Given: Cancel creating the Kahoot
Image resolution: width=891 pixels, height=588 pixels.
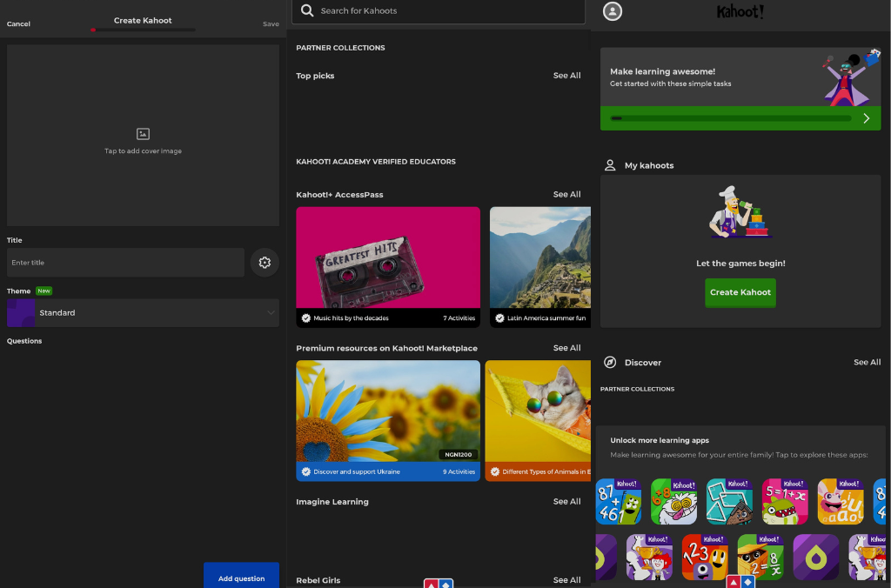Looking at the screenshot, I should (x=18, y=23).
